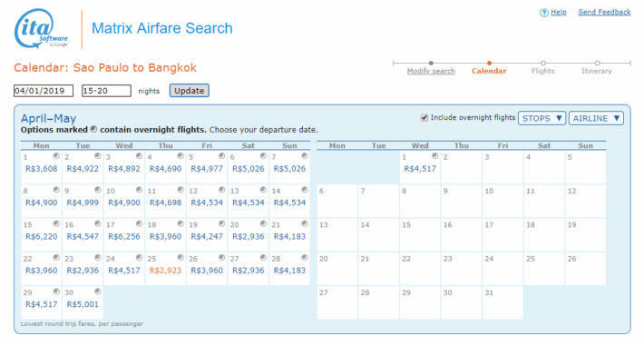
Task: Focus the departure date field 04/01/2019
Action: pyautogui.click(x=44, y=91)
